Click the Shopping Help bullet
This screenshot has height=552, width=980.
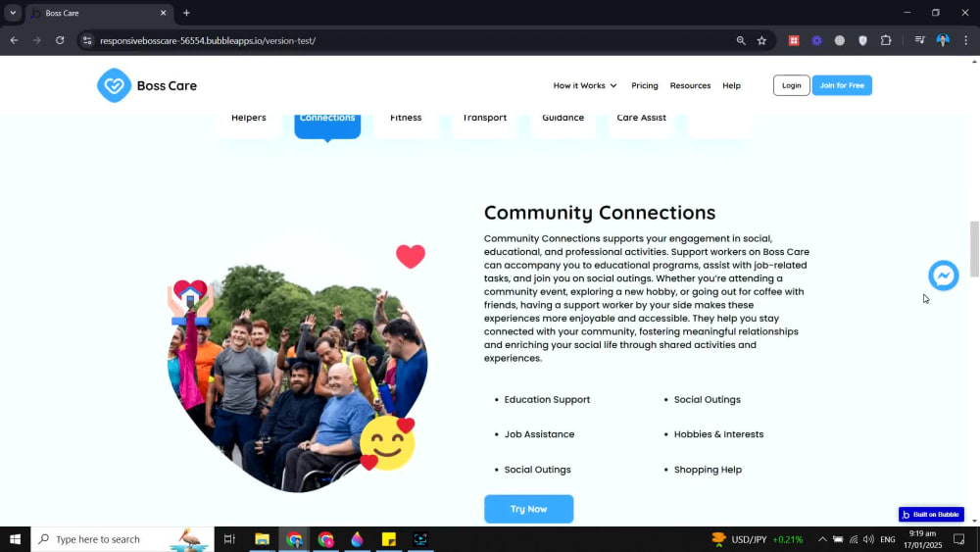(x=708, y=470)
